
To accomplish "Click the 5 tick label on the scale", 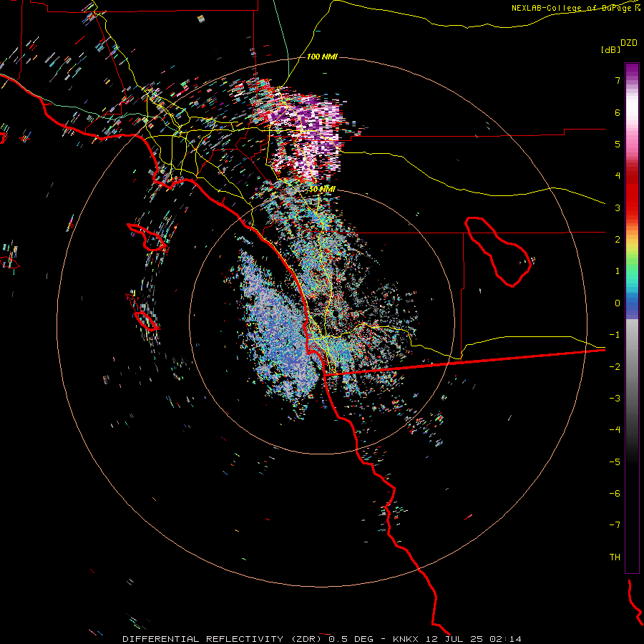I will 618,144.
